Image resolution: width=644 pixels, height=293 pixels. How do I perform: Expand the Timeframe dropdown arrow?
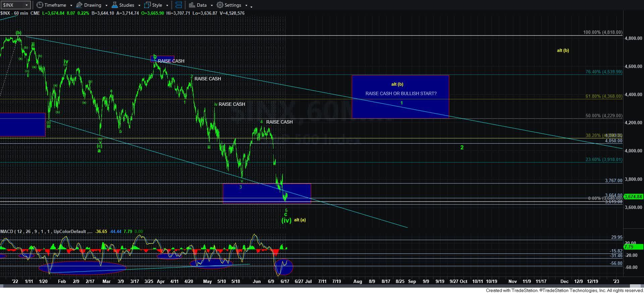[71, 5]
